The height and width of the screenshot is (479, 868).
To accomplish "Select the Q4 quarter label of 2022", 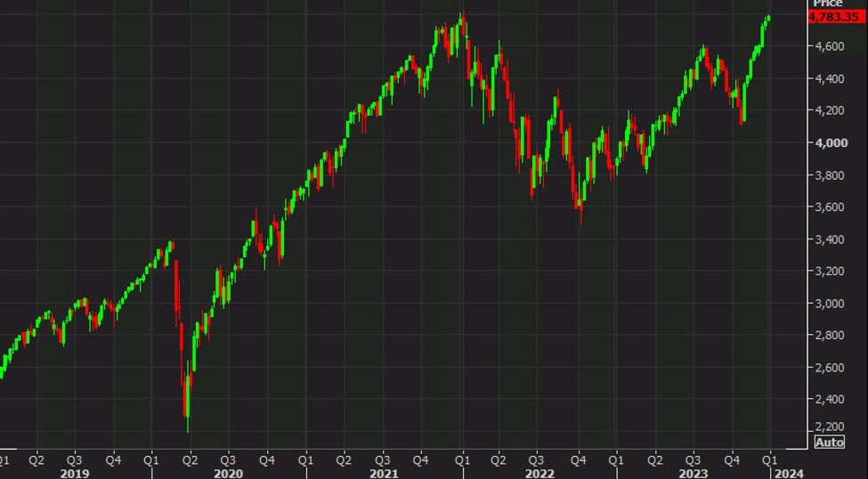I will [578, 460].
